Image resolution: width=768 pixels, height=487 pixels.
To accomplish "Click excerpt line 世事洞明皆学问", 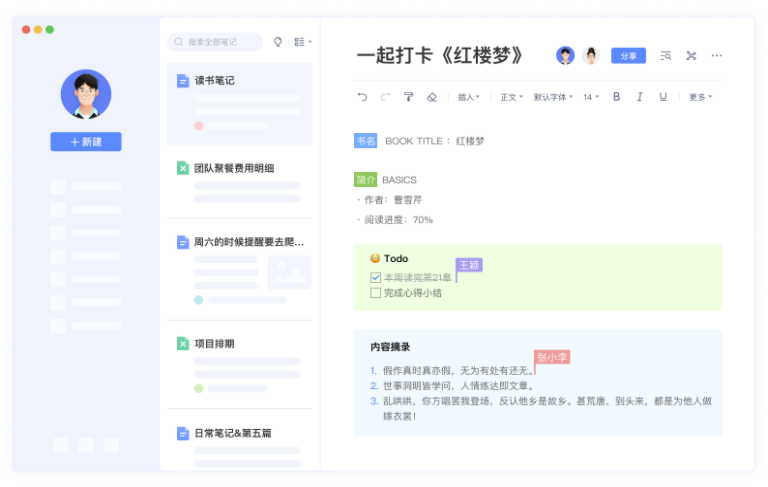I will (x=458, y=386).
